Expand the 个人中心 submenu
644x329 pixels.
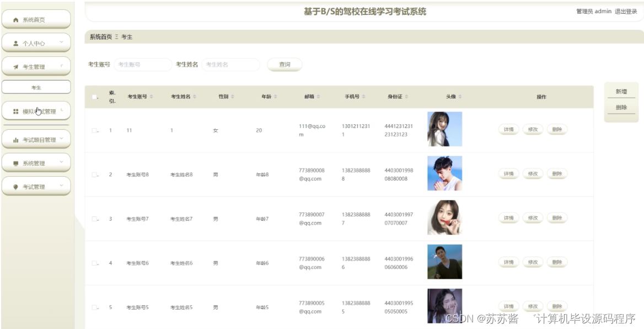[x=61, y=42]
